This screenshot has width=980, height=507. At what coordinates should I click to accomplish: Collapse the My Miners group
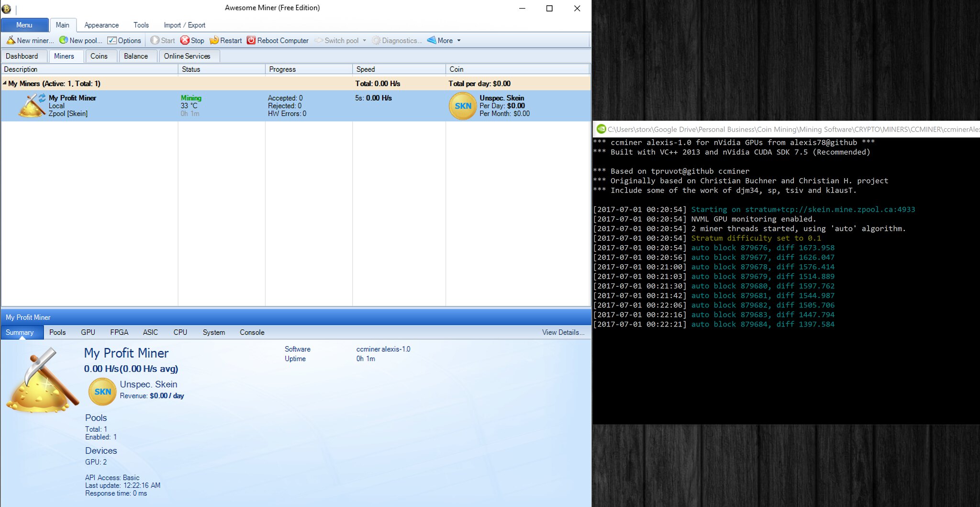point(4,83)
